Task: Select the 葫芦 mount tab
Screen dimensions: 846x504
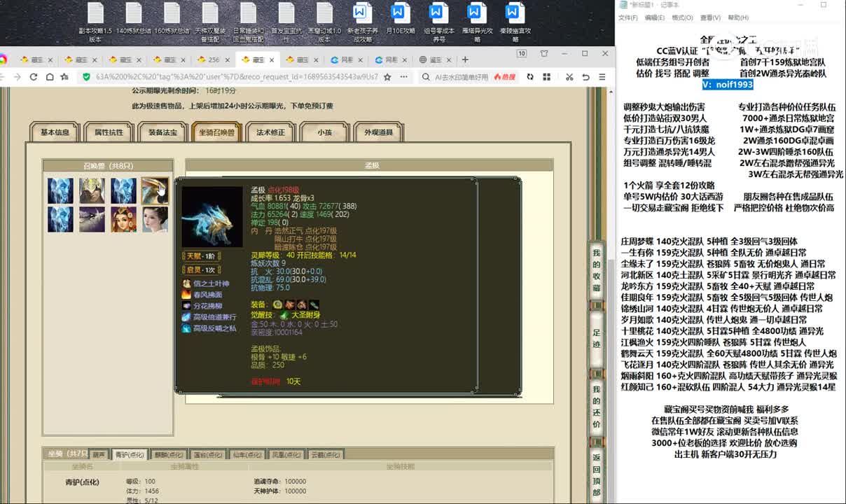Action: pyautogui.click(x=99, y=454)
